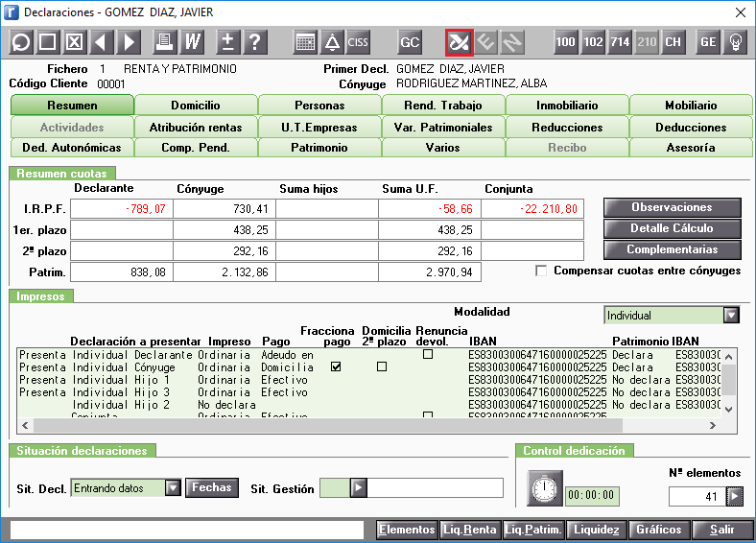The width and height of the screenshot is (756, 543).
Task: Click the W toolbar icon
Action: pos(192,42)
